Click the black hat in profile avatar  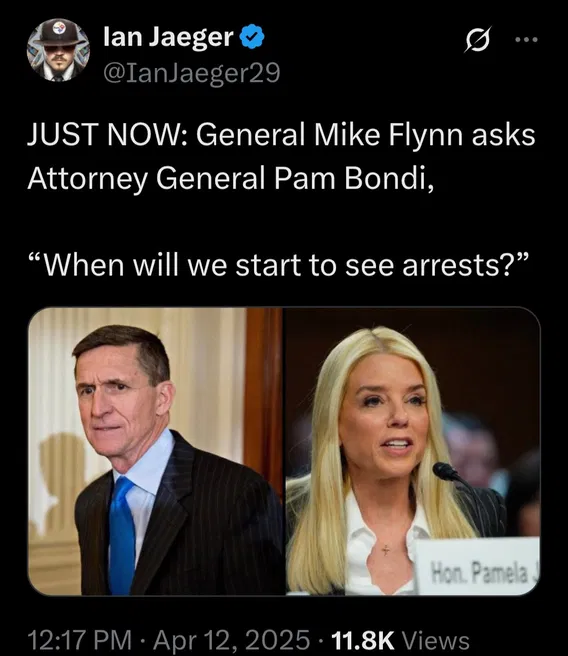tap(58, 32)
